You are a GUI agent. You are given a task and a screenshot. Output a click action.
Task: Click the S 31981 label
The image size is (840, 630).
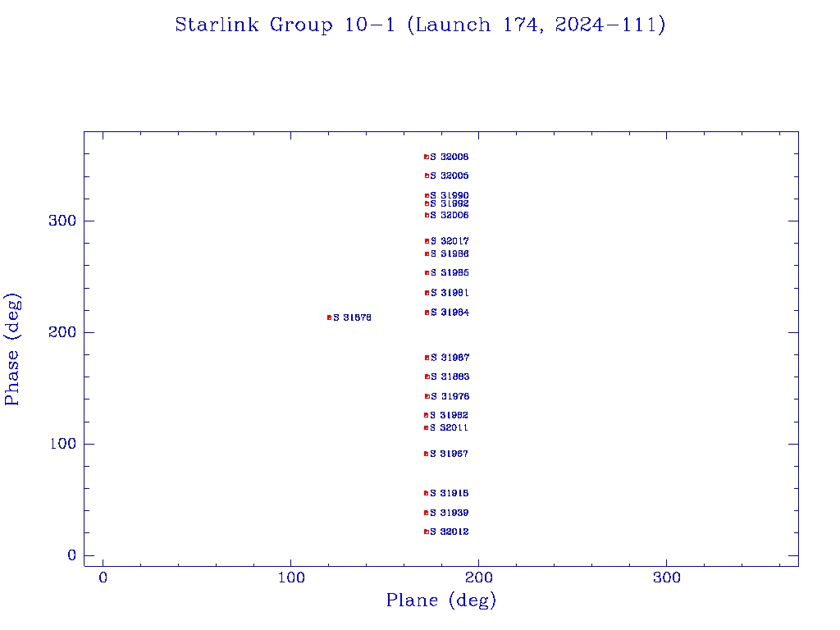click(450, 293)
